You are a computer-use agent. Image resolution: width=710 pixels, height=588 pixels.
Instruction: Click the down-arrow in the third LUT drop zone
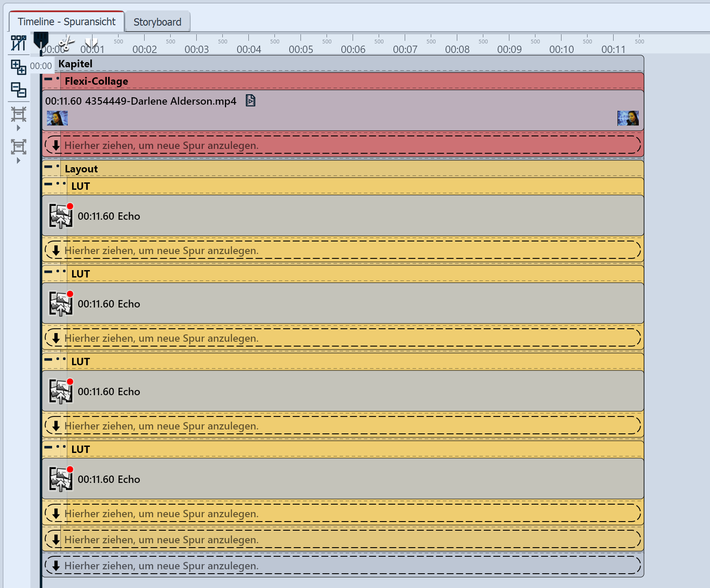coord(56,426)
